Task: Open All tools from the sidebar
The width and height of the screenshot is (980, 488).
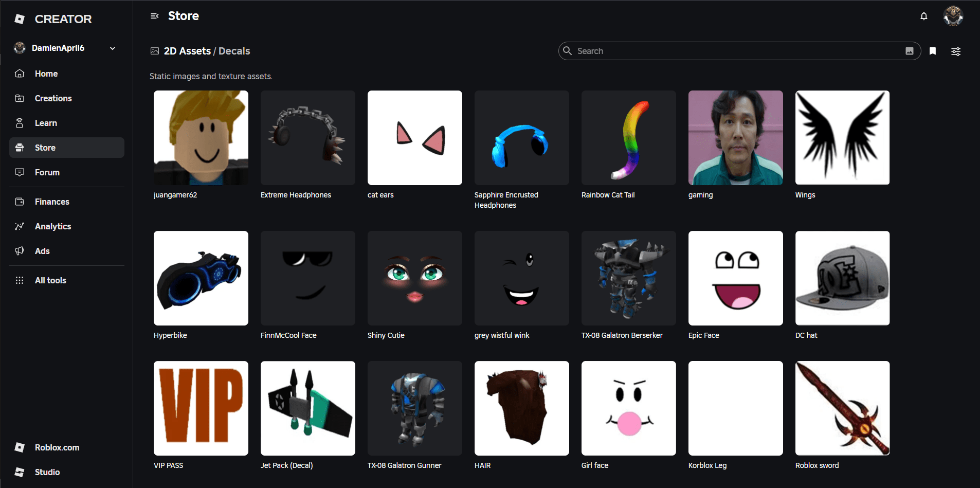Action: [x=50, y=280]
